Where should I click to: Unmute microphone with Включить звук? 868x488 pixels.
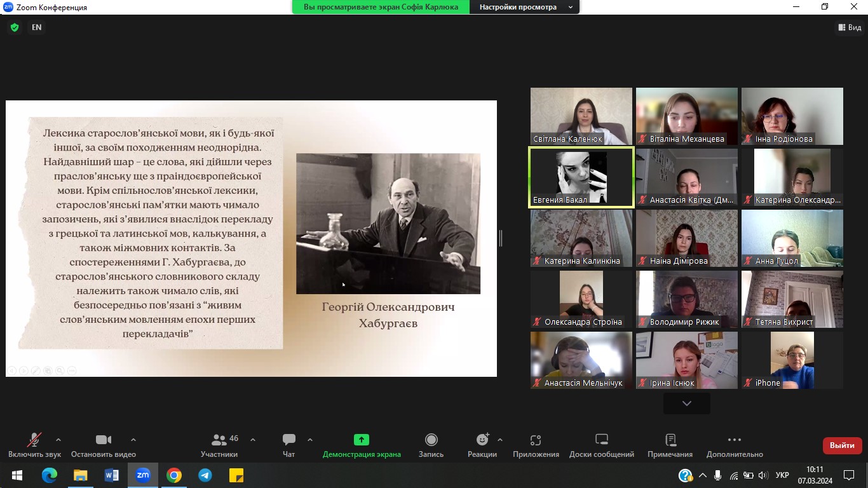[34, 444]
